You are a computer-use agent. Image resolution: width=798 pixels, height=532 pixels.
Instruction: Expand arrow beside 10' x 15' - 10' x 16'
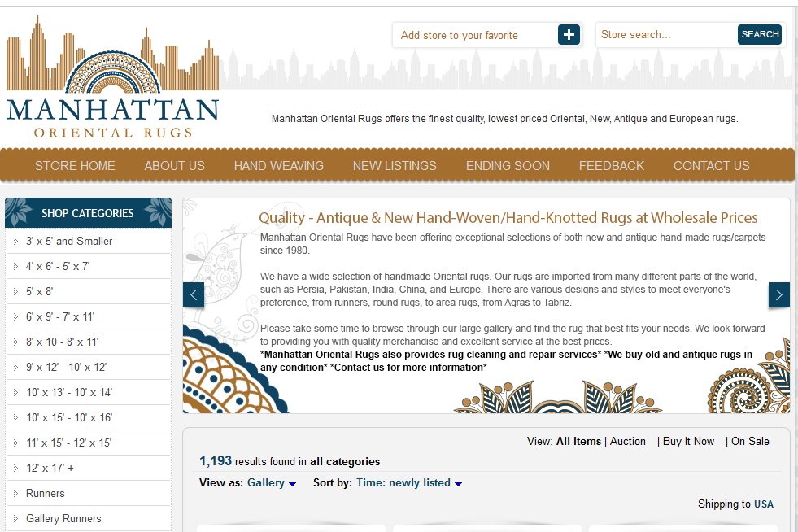coord(15,417)
